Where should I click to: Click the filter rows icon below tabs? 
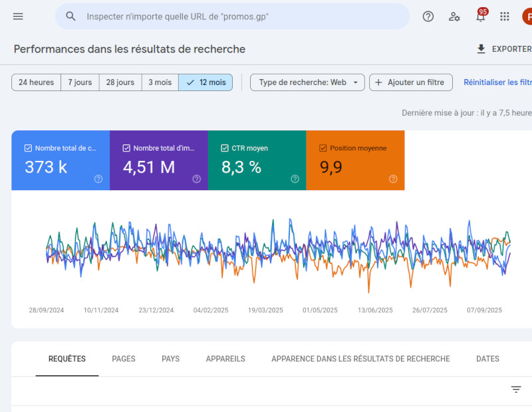click(516, 389)
